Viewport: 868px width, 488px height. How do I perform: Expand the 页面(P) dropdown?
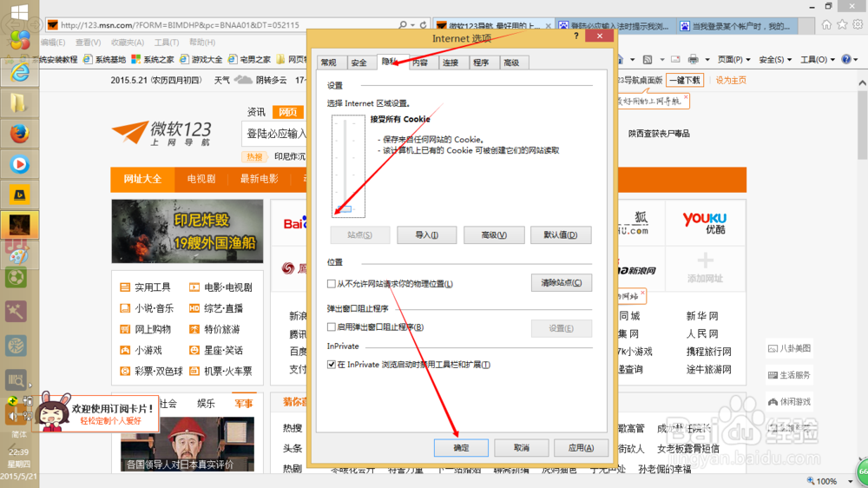point(734,59)
